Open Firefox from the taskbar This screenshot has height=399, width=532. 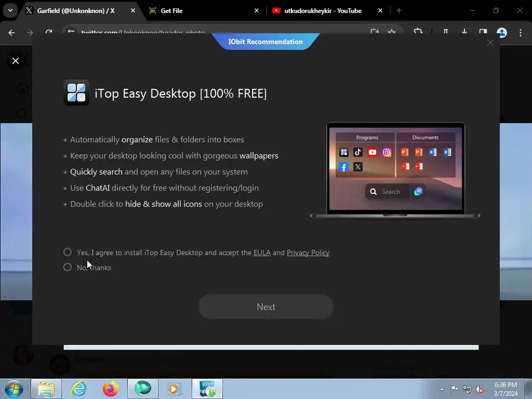point(111,389)
